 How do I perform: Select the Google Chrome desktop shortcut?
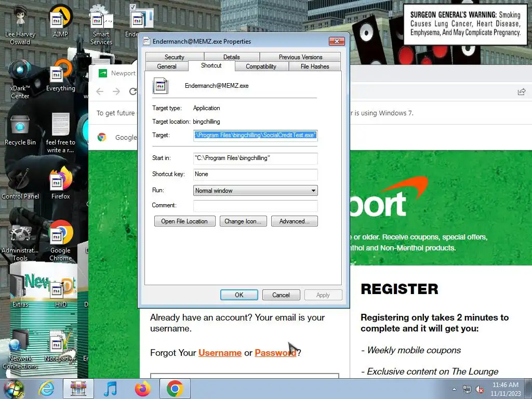(x=60, y=241)
